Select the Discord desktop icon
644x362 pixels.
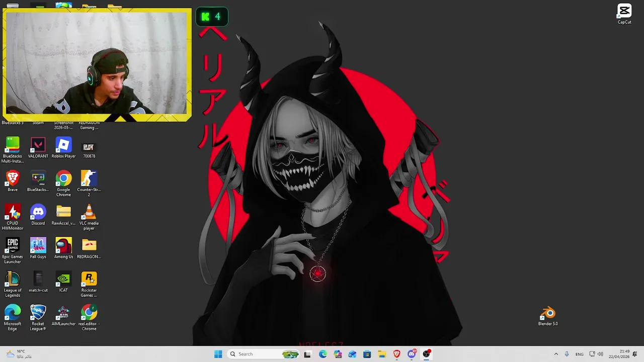tap(38, 215)
